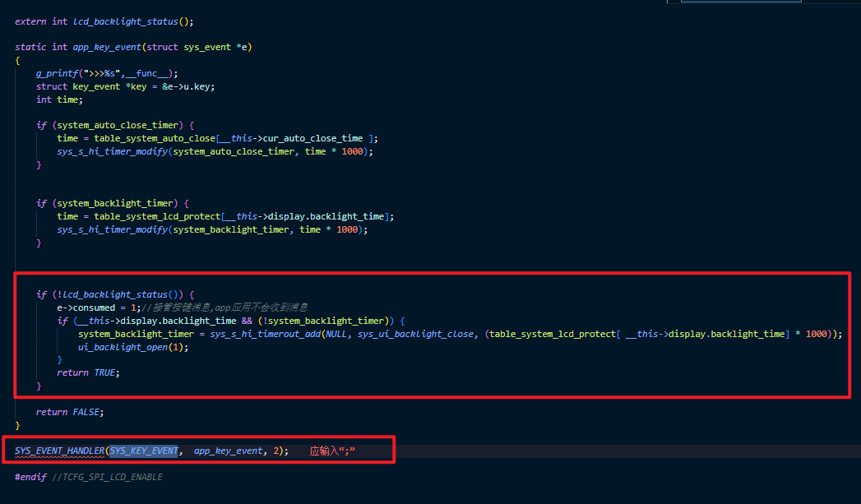Click the g_printf call
The width and height of the screenshot is (861, 504).
pos(58,73)
